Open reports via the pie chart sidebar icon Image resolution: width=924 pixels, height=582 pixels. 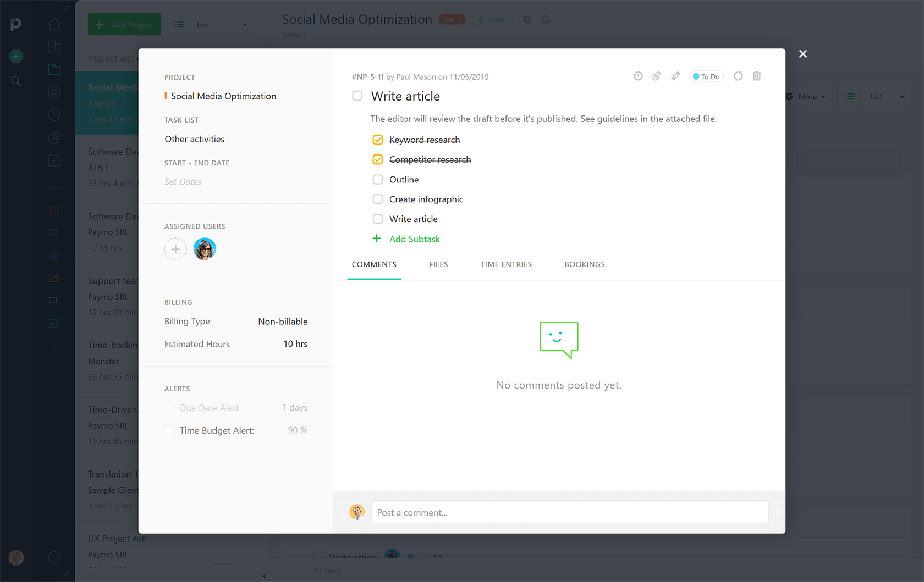coord(54,137)
